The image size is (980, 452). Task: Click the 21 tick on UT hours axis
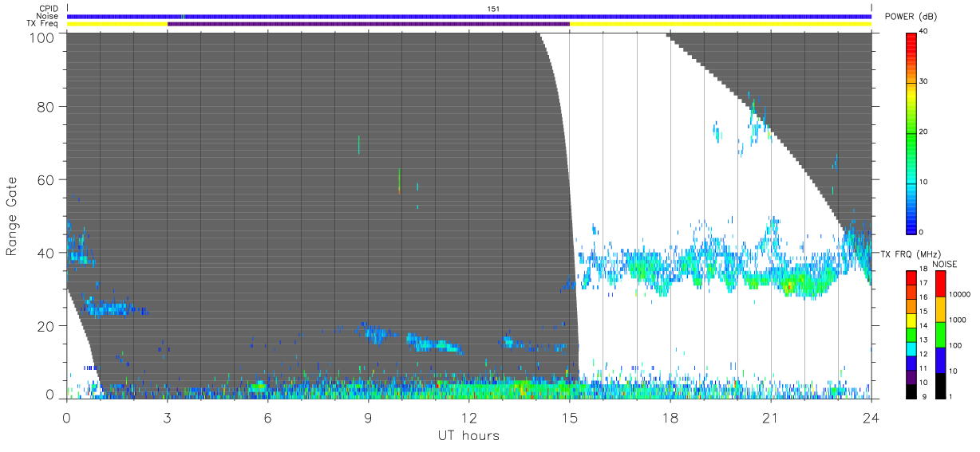point(771,417)
